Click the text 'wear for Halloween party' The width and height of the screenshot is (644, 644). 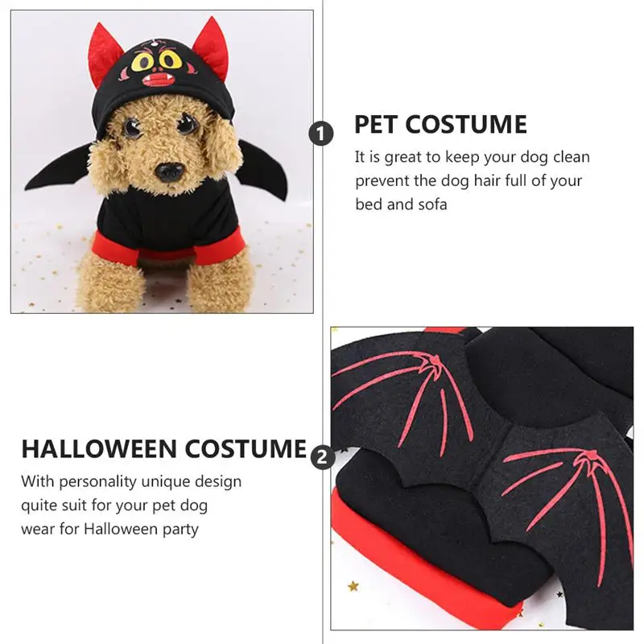[x=110, y=529]
